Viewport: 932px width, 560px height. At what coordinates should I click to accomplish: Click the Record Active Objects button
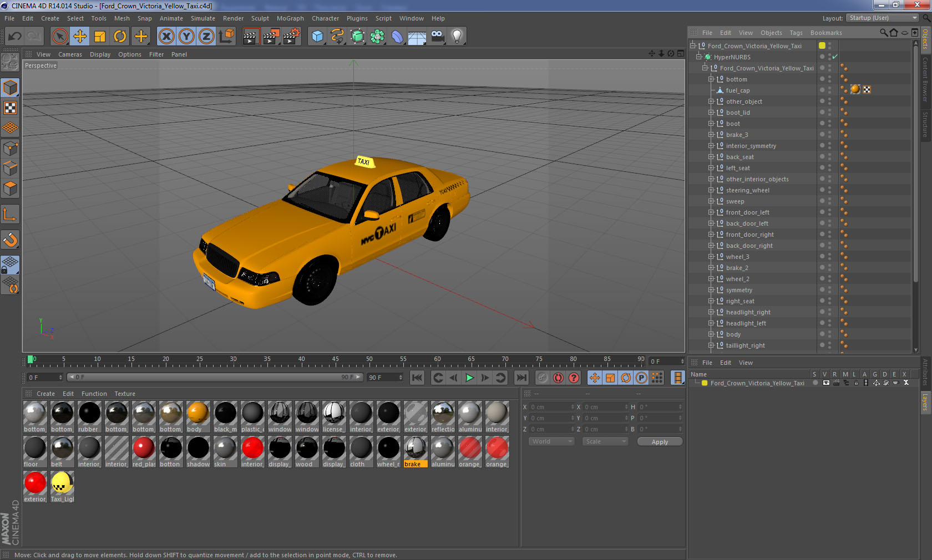(543, 378)
